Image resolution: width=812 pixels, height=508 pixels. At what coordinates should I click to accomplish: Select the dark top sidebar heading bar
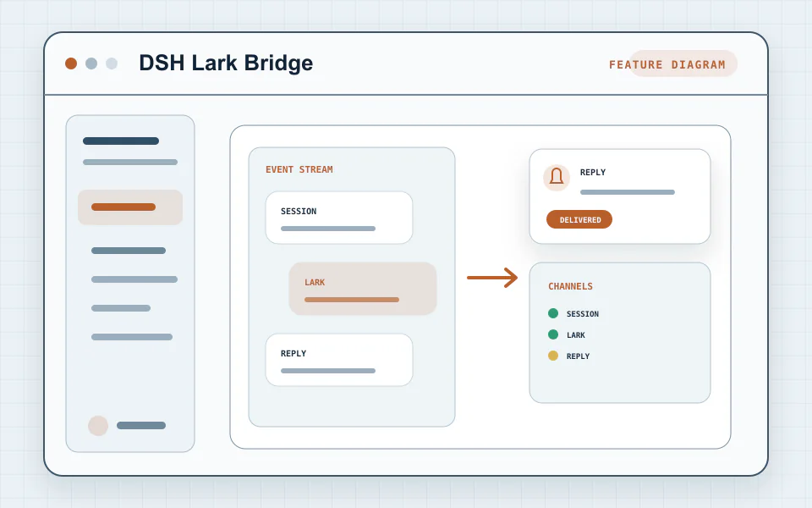tap(121, 141)
